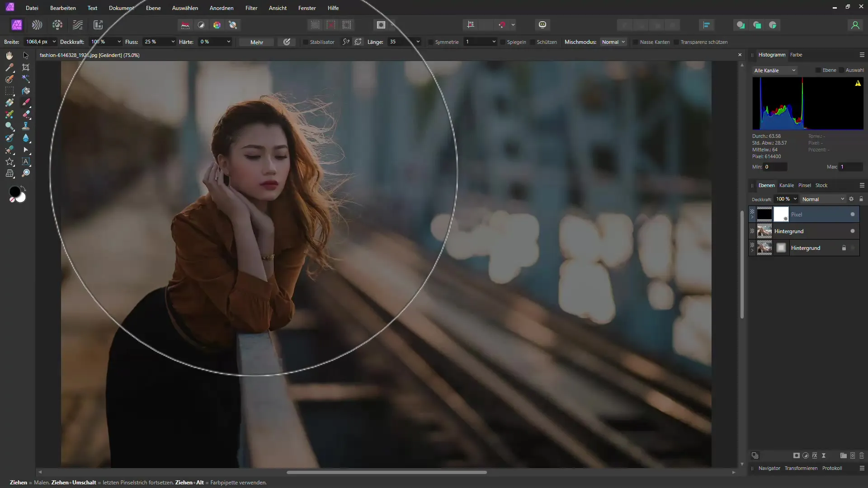The image size is (868, 488).
Task: Open the Ebene menu
Action: tap(153, 8)
